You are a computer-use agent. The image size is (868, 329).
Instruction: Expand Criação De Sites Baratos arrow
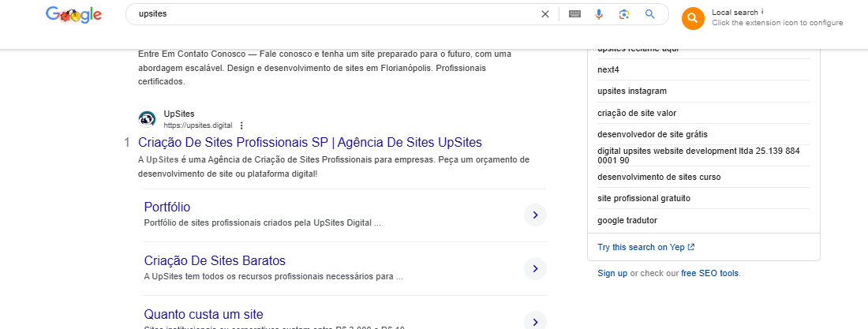point(535,268)
